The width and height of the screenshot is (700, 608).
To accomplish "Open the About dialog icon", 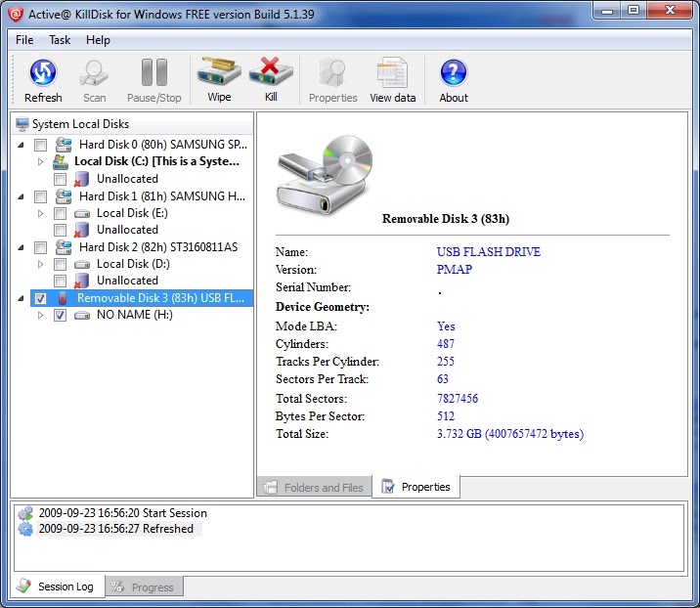I will pos(454,72).
